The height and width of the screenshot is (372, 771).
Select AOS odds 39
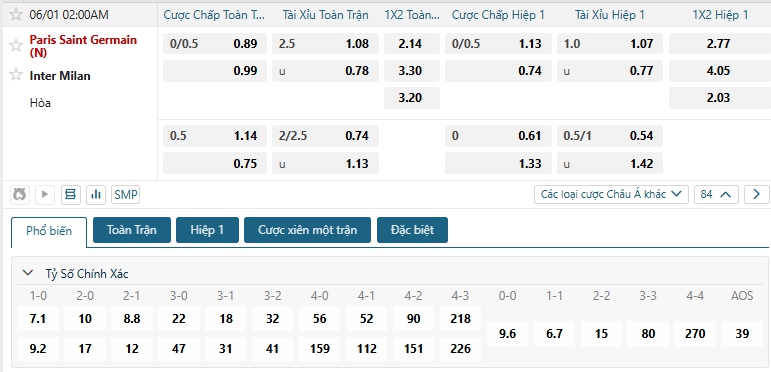[x=742, y=334]
